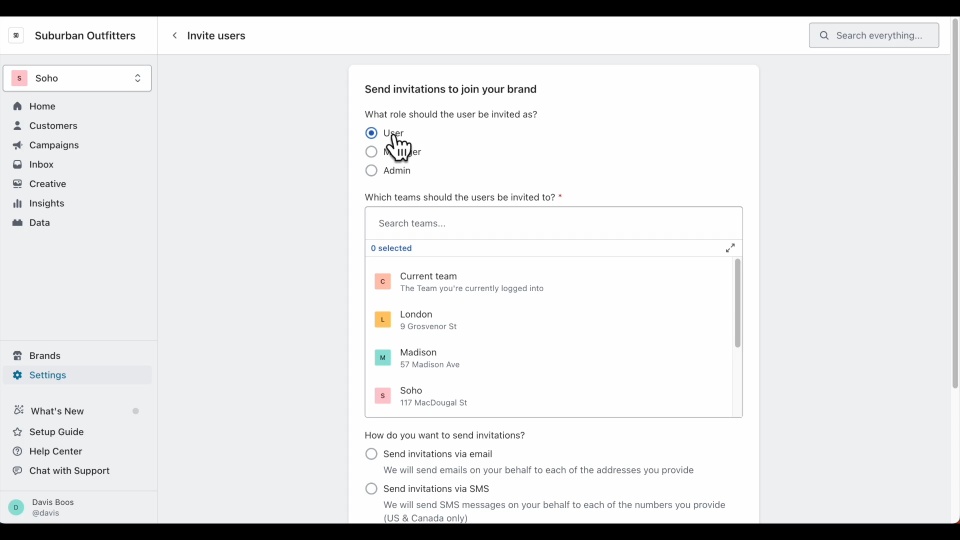Screen dimensions: 960x540
Task: Click the Settings gear icon
Action: click(18, 375)
